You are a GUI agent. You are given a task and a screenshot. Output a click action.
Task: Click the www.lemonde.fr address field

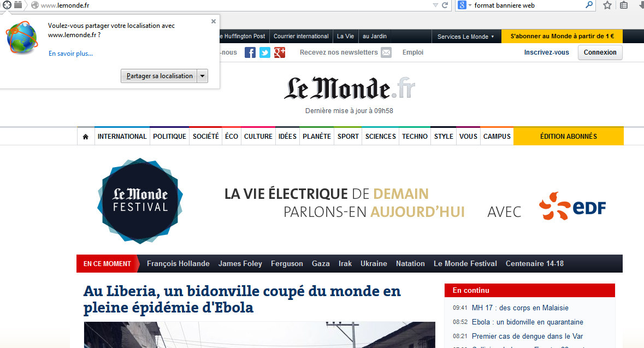[234, 5]
